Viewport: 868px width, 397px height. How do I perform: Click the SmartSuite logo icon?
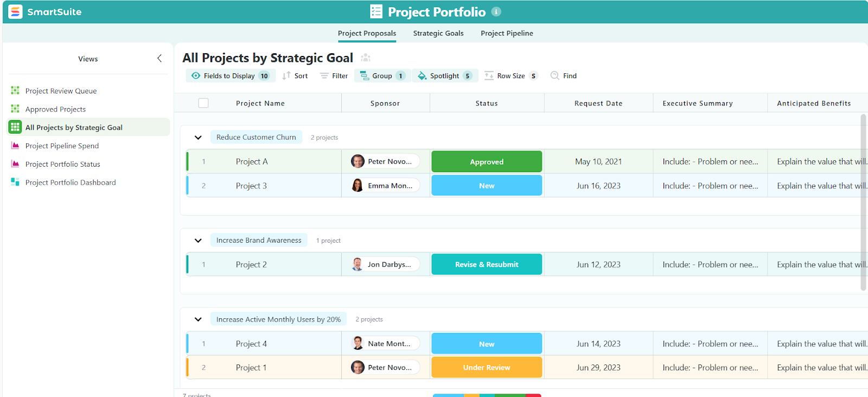[x=16, y=11]
